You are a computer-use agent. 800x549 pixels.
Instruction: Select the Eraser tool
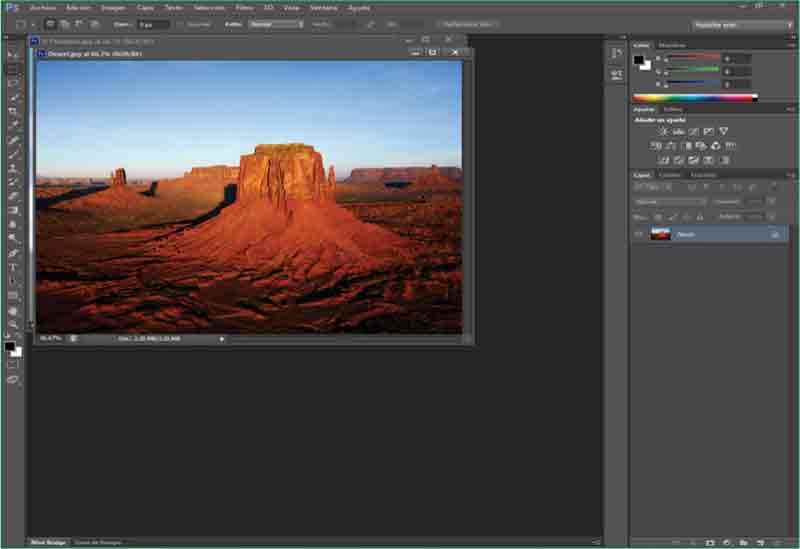tap(13, 196)
